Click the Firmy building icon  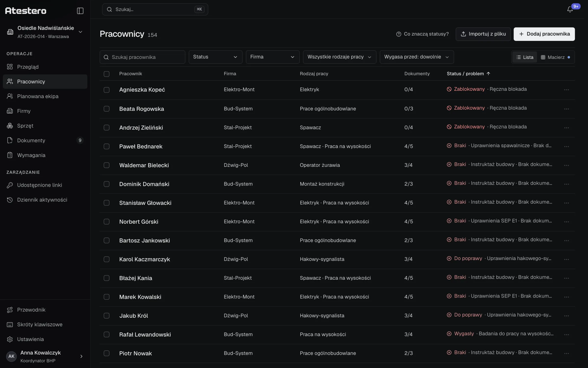pos(10,111)
